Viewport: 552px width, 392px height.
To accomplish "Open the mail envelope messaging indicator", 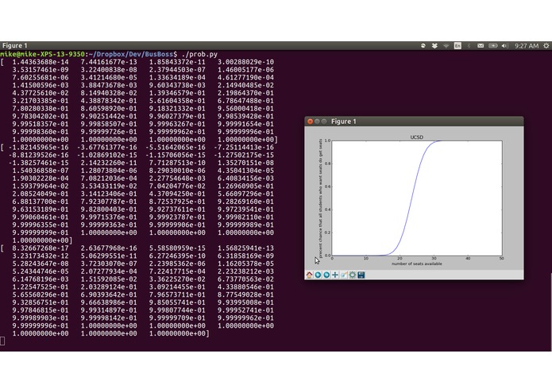I will coord(481,46).
